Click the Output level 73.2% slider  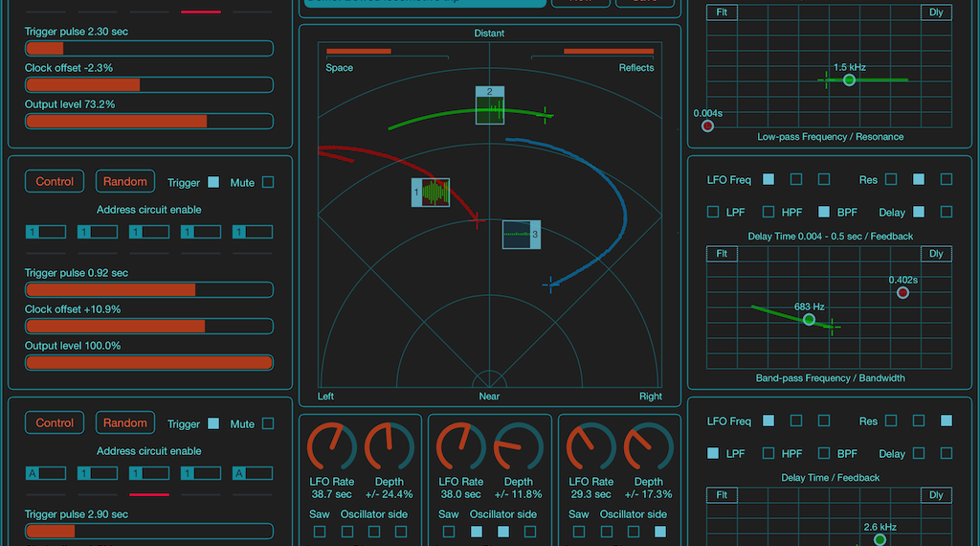tap(149, 122)
